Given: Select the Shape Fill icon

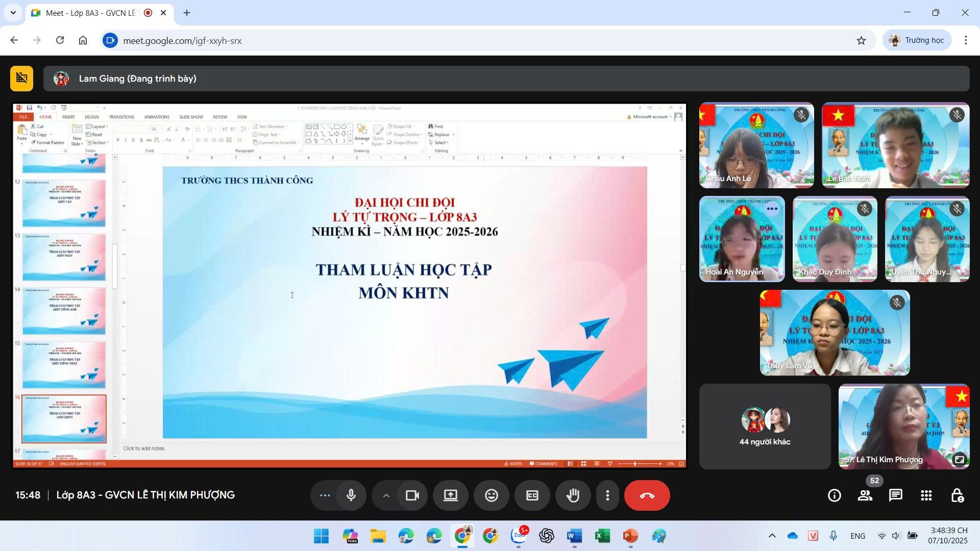Looking at the screenshot, I should pos(389,126).
